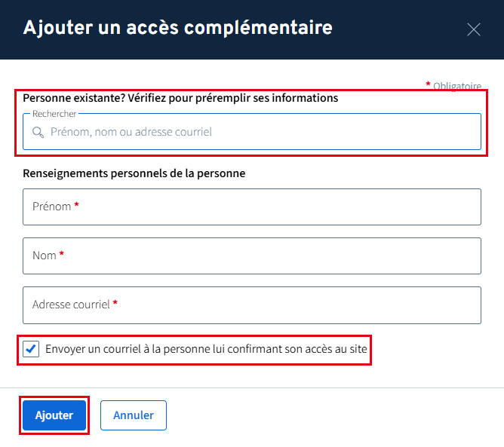Click the magnifying glass search icon
Screen dimensions: 504x447
coord(38,132)
